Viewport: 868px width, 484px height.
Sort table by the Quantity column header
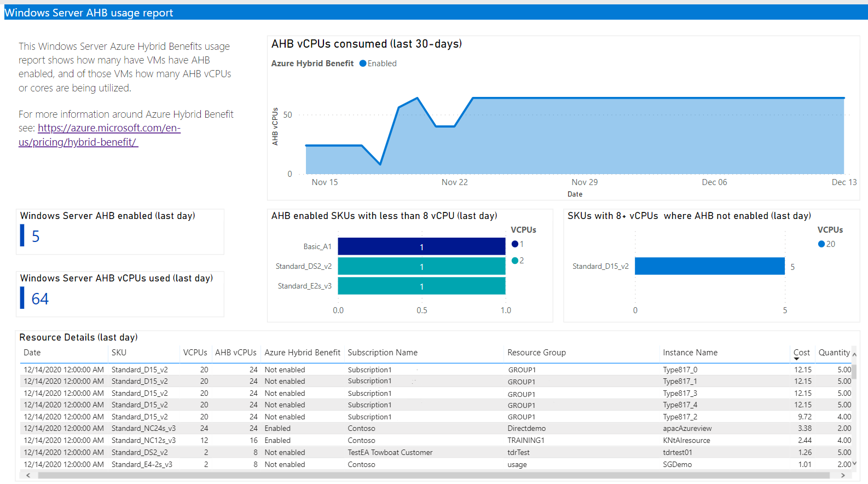tap(834, 353)
